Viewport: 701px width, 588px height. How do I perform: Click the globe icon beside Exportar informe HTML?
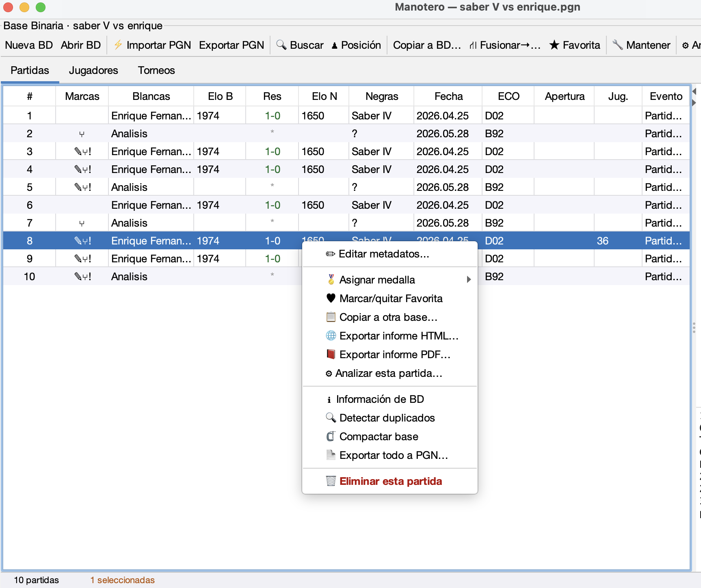coord(331,335)
